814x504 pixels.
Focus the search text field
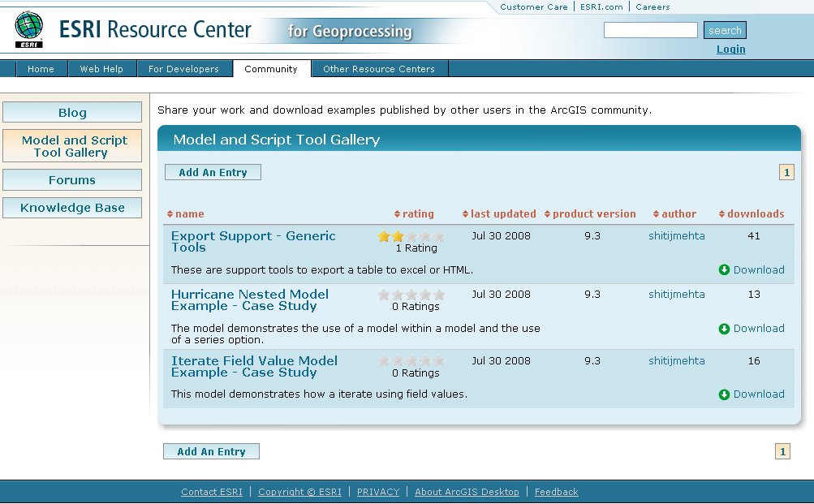pyautogui.click(x=651, y=30)
